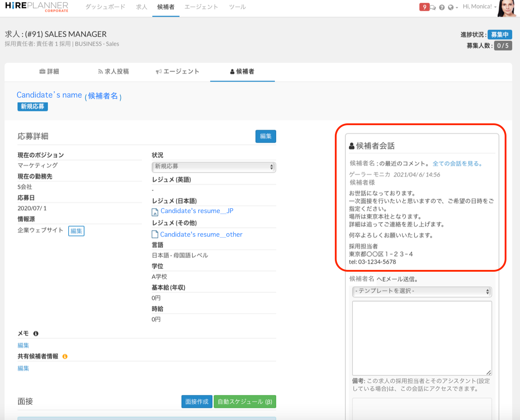Click the info icon beside メモ
The width and height of the screenshot is (520, 420).
36,333
